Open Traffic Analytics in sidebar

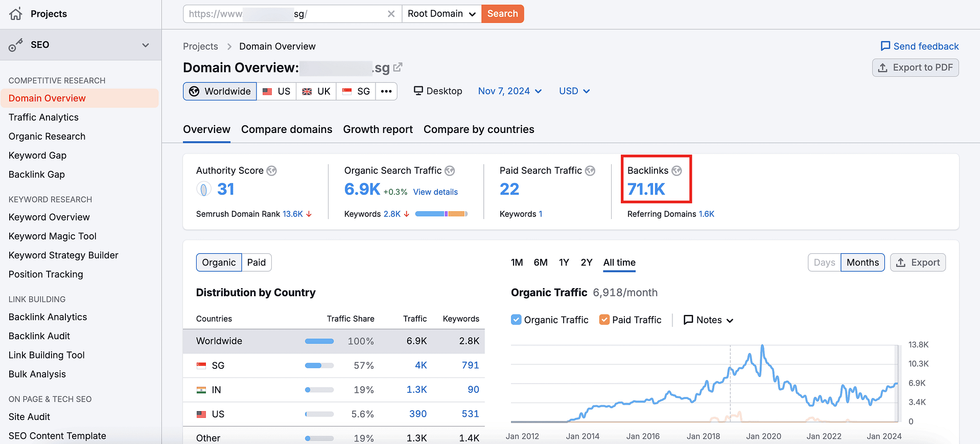pos(43,117)
